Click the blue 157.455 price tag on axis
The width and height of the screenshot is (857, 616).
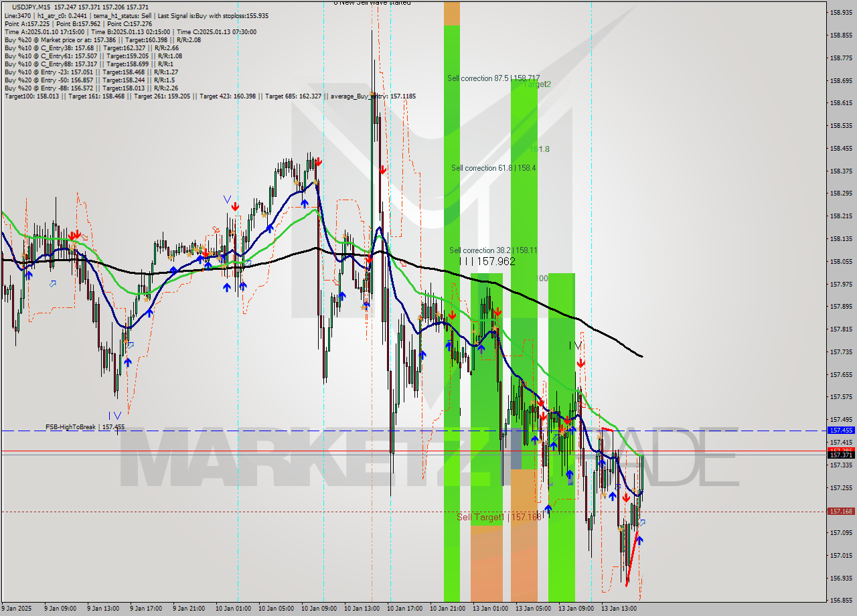click(841, 431)
